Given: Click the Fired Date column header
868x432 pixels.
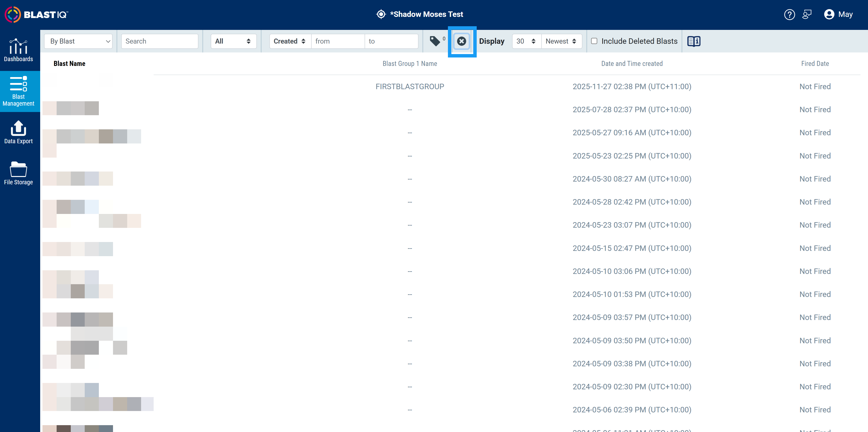Looking at the screenshot, I should tap(815, 64).
